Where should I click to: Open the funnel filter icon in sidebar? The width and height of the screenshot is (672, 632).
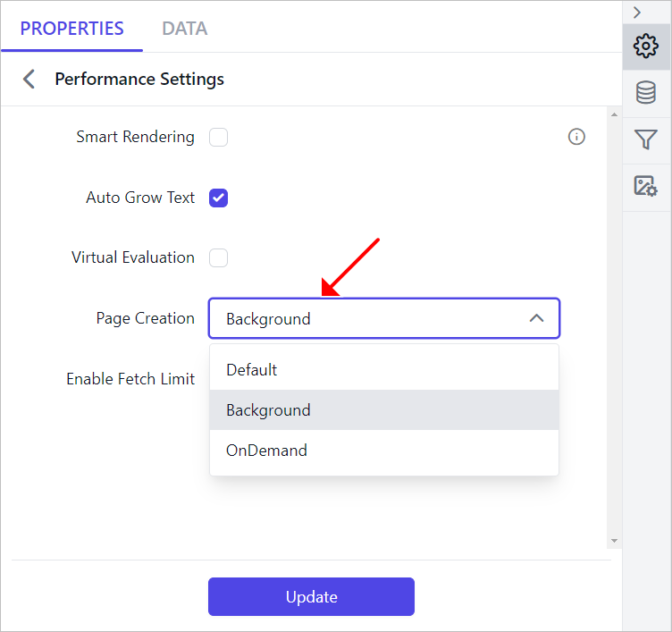645,139
